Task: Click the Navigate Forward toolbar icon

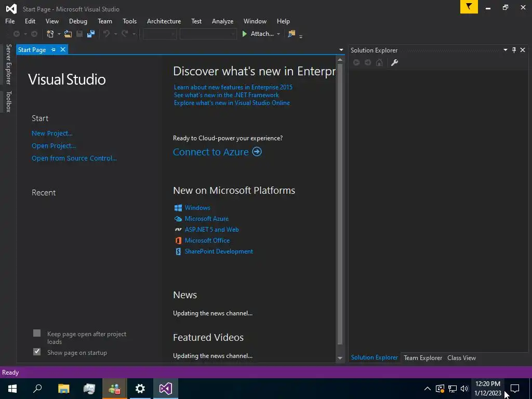Action: 34,34
